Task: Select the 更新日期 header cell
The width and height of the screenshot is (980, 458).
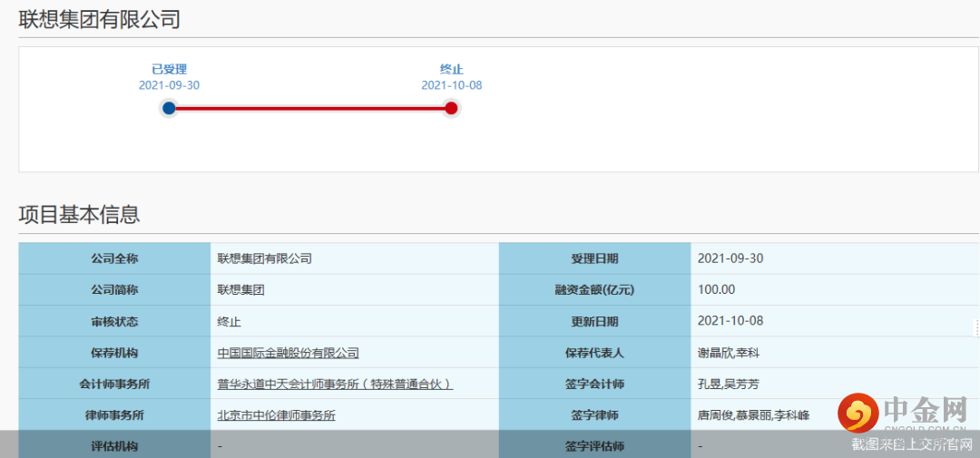Action: [x=594, y=322]
